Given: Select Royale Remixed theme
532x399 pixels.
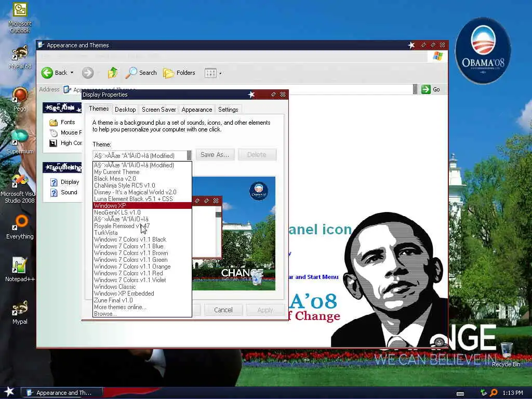Looking at the screenshot, I should pos(142,226).
